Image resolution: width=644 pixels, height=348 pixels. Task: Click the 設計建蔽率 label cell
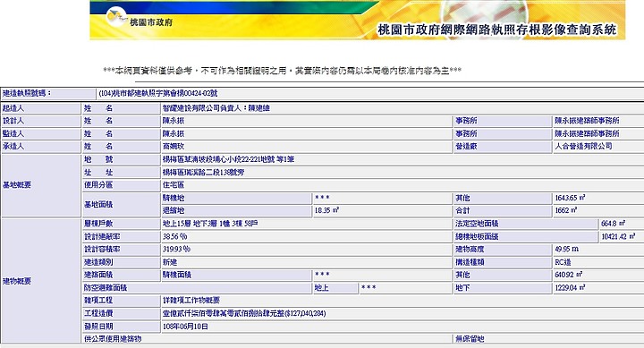click(121, 237)
